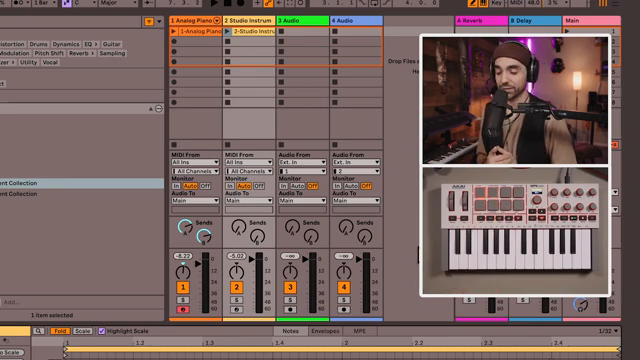This screenshot has height=360, width=640.
Task: Click Send A knob on track 1
Action: coord(184,227)
